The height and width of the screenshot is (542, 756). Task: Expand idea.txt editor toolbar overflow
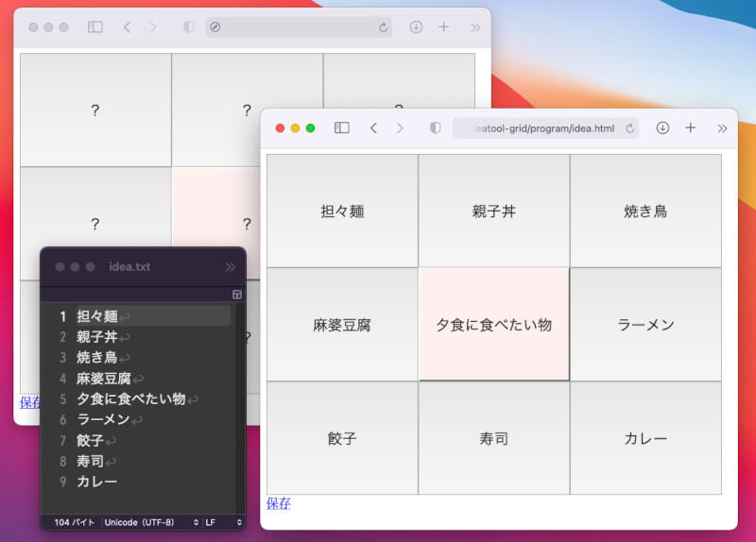tap(231, 267)
